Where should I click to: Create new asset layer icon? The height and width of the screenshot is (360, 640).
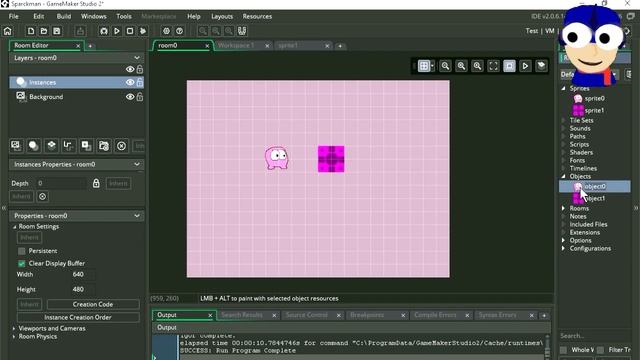(x=86, y=146)
